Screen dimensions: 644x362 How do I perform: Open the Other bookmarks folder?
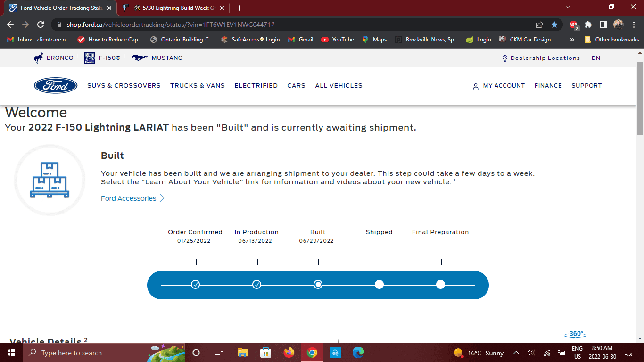pos(611,40)
